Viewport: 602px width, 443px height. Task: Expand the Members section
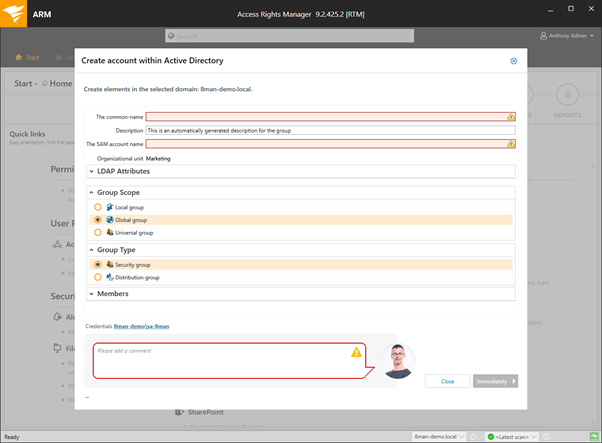coord(301,294)
